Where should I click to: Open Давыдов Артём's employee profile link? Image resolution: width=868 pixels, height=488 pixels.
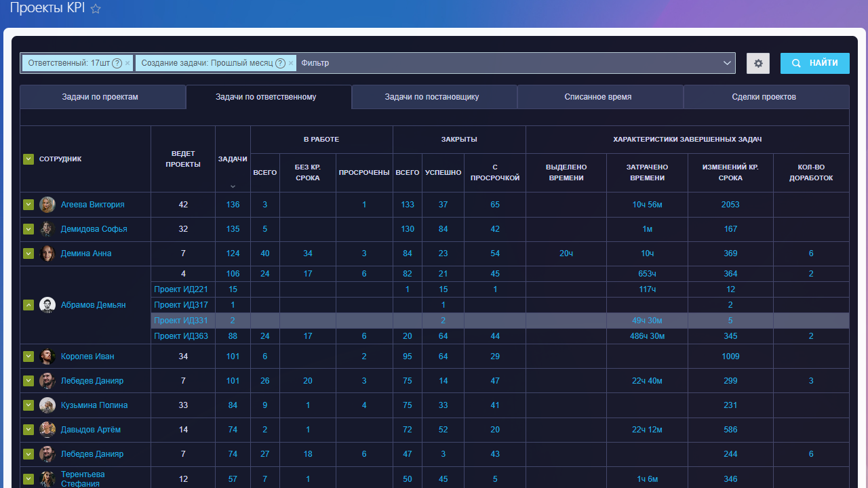click(x=92, y=430)
